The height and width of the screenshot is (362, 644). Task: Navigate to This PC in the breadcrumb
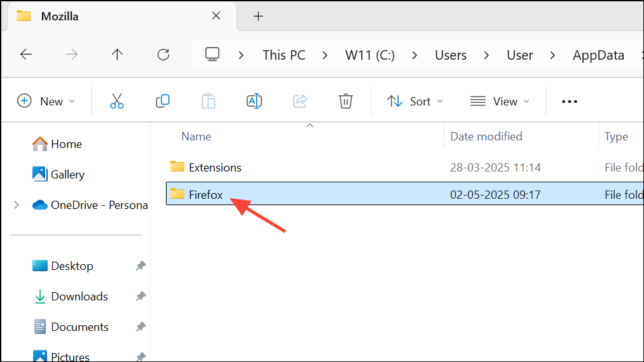[284, 55]
